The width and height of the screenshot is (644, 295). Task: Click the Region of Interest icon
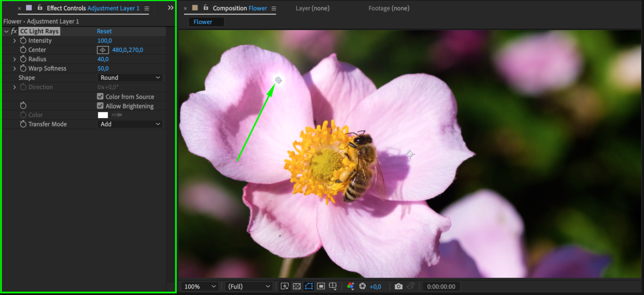tap(321, 286)
